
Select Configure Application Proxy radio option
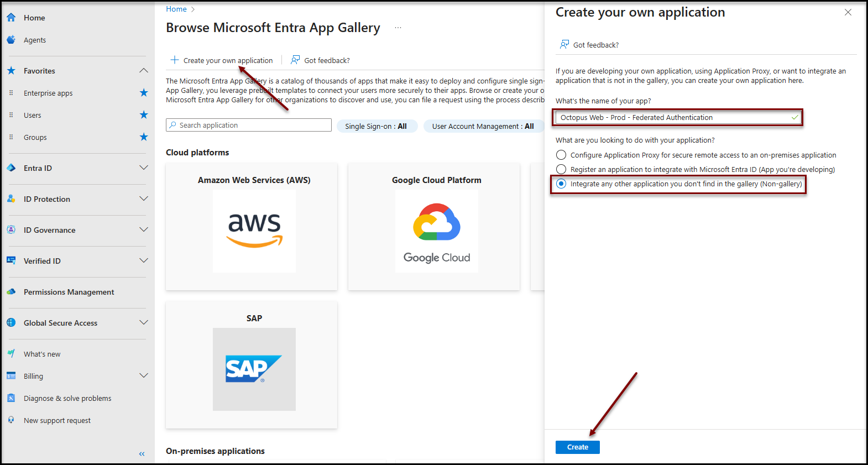click(561, 155)
